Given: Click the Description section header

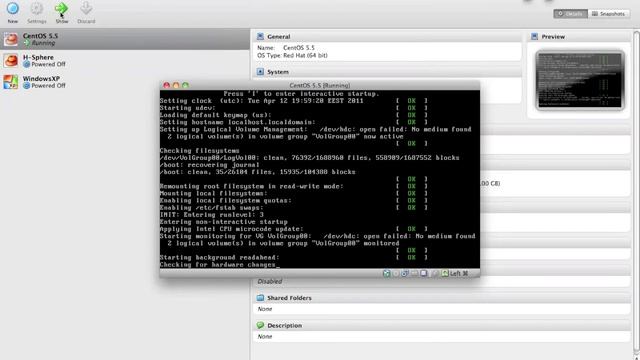Looking at the screenshot, I should pos(442,325).
